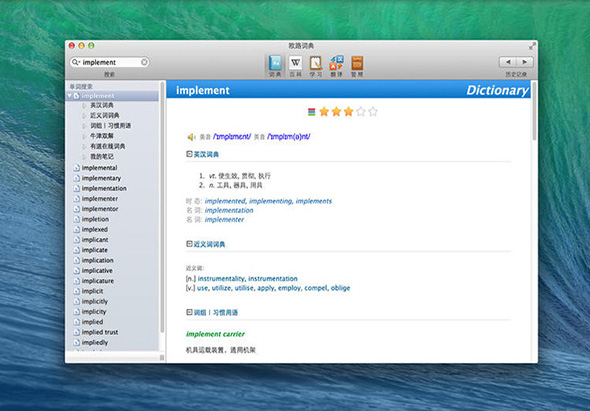
Task: Open the implementing link
Action: (x=271, y=201)
